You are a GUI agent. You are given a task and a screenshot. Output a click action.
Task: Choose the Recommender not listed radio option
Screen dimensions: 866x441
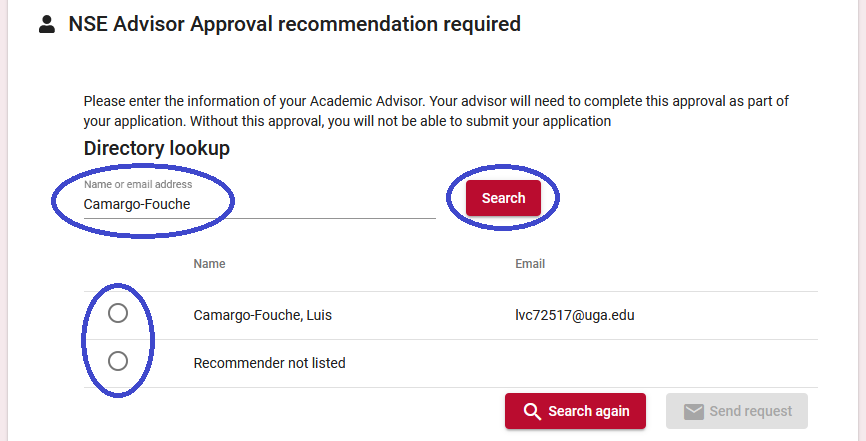point(118,361)
